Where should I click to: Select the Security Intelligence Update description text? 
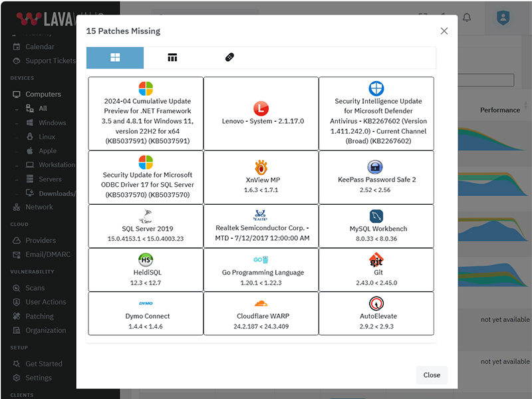378,121
